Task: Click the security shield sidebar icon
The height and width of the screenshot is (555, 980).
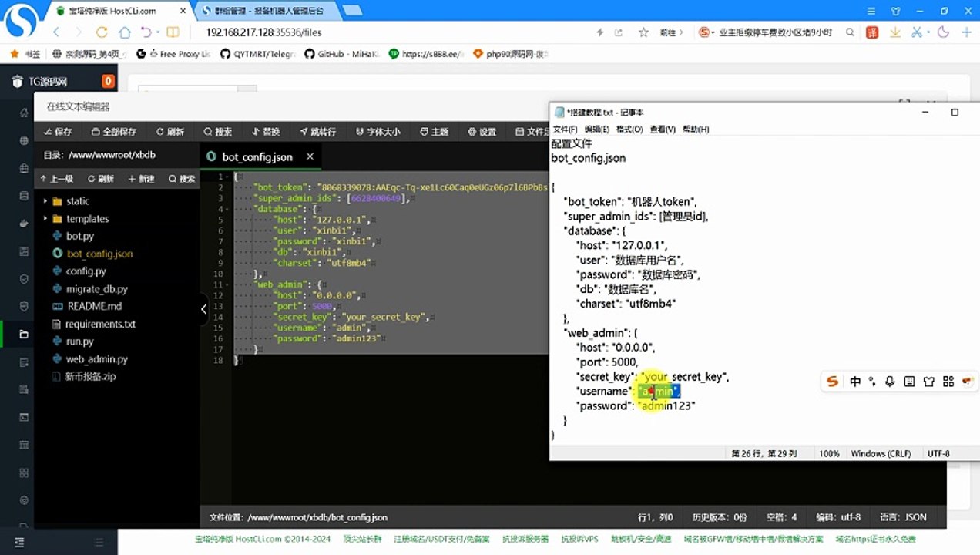Action: (24, 279)
